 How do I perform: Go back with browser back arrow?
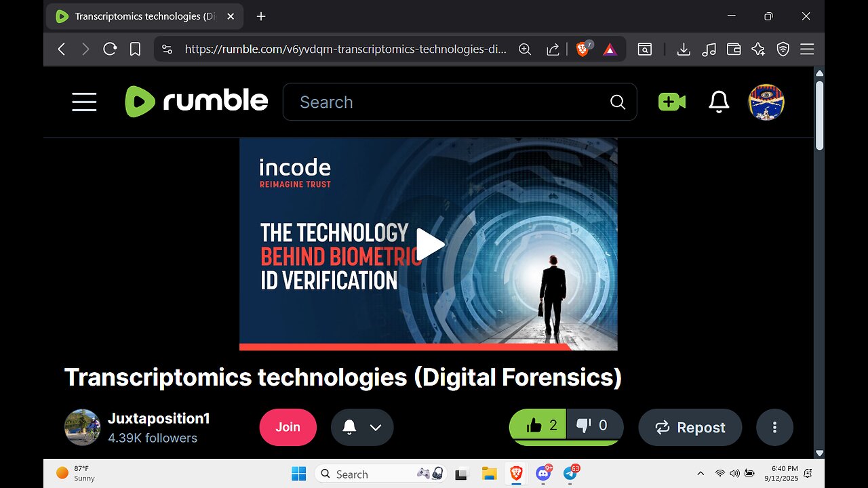[62, 49]
